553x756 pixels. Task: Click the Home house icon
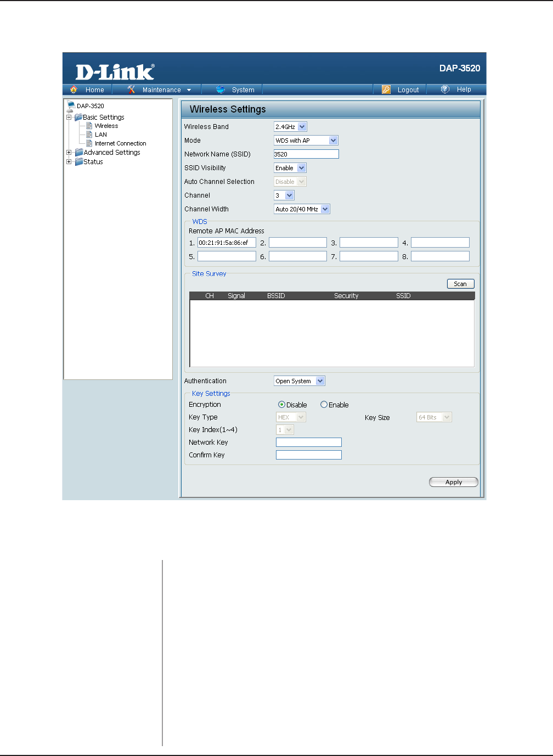74,89
